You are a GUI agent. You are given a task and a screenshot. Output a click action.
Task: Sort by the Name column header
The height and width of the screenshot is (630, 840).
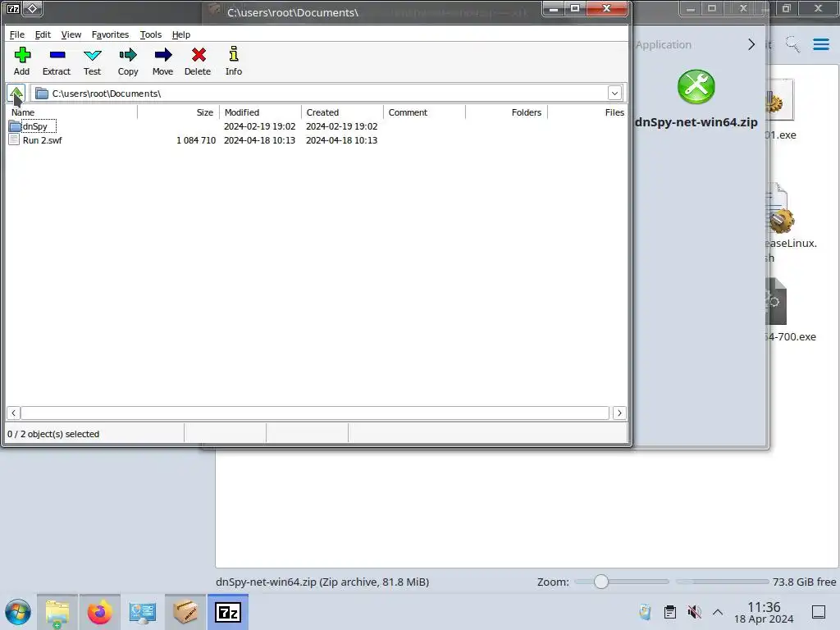[x=72, y=112]
